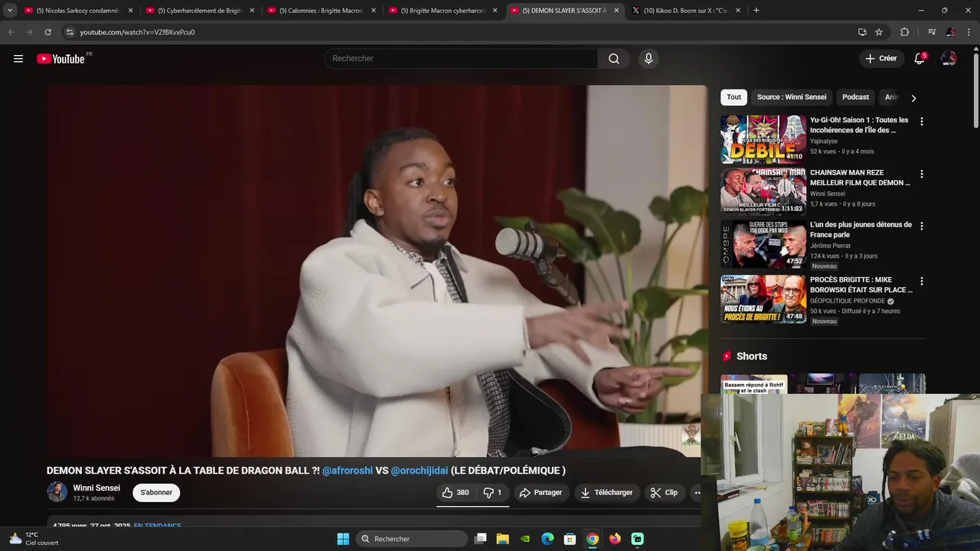The image size is (980, 551).
Task: Open the @orochijidai channel link
Action: tap(420, 471)
